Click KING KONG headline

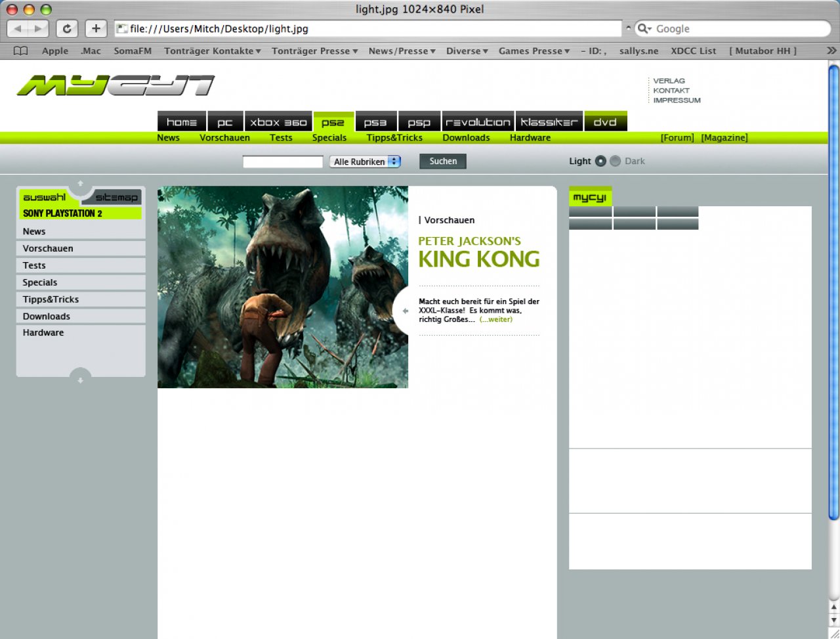coord(479,259)
